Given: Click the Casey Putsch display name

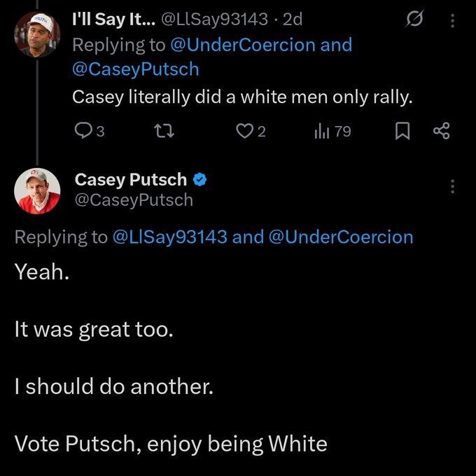Looking at the screenshot, I should 131,180.
